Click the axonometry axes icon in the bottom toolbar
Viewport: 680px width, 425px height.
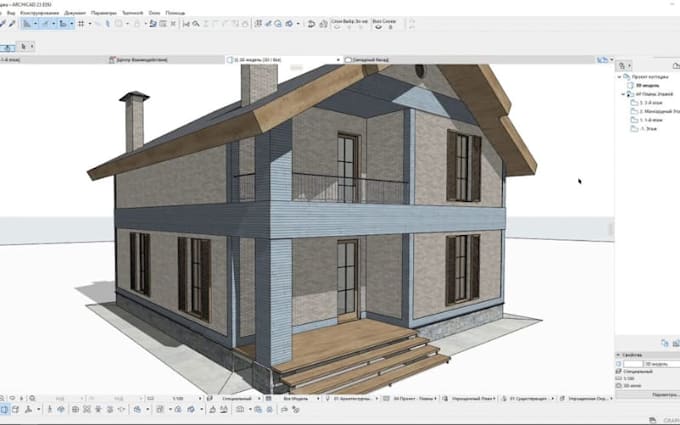coord(29,409)
